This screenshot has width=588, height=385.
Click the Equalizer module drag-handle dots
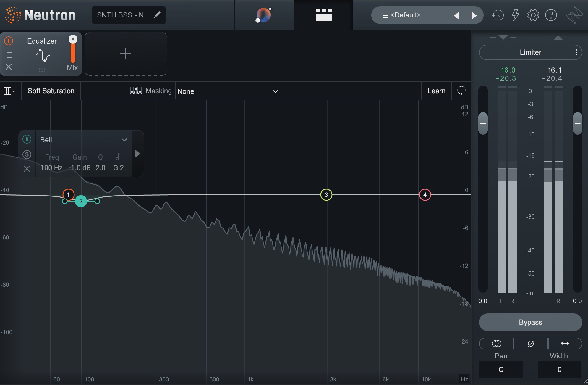pyautogui.click(x=42, y=70)
